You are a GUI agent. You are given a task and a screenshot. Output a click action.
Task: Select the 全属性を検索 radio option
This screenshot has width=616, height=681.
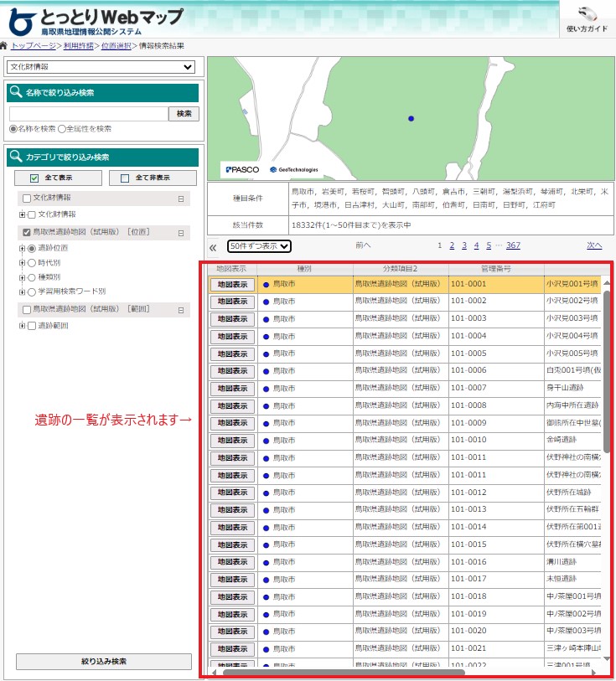(x=62, y=129)
